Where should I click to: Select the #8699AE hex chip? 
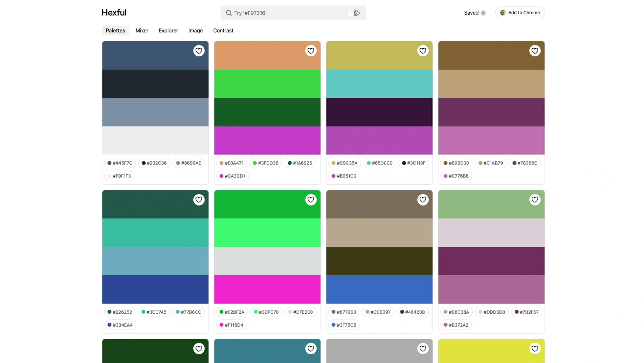pyautogui.click(x=189, y=163)
